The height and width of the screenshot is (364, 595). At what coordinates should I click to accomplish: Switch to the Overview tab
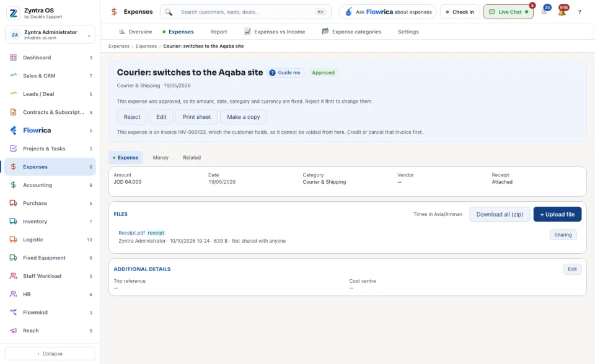coord(136,32)
